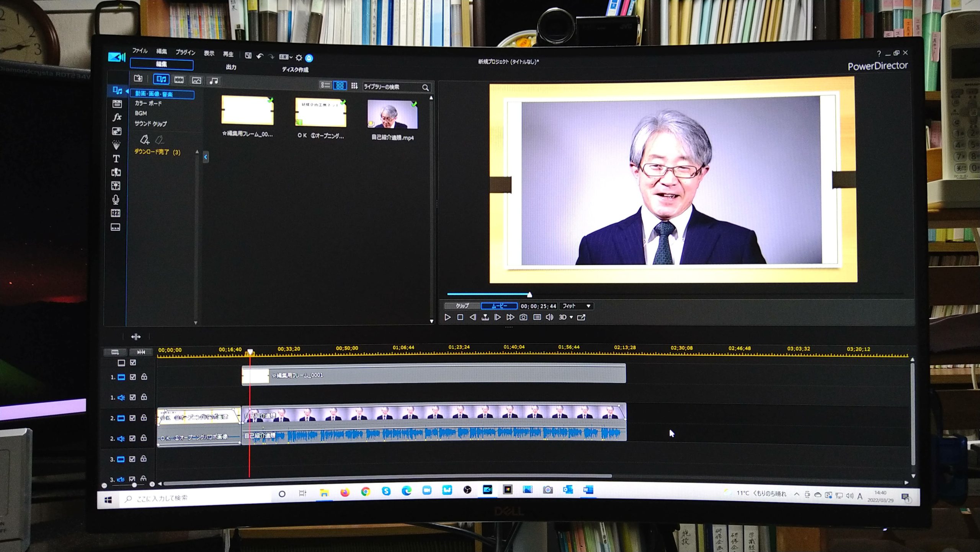Open the Transition Room
980x552 pixels.
point(116,172)
